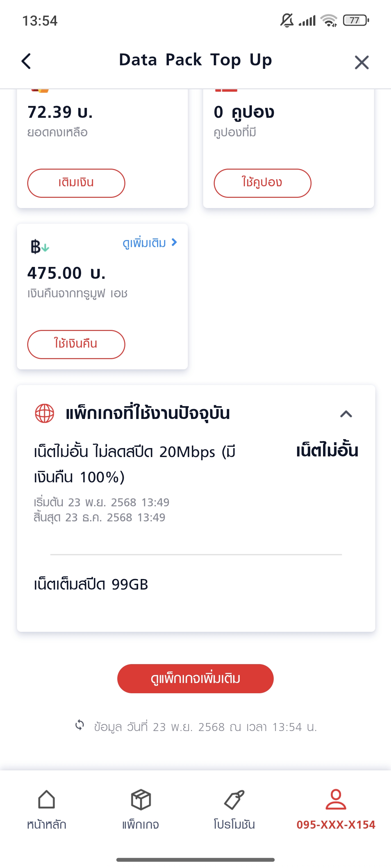Open ดูเพิ่มเติม cashback details link
The image size is (391, 868).
click(144, 243)
